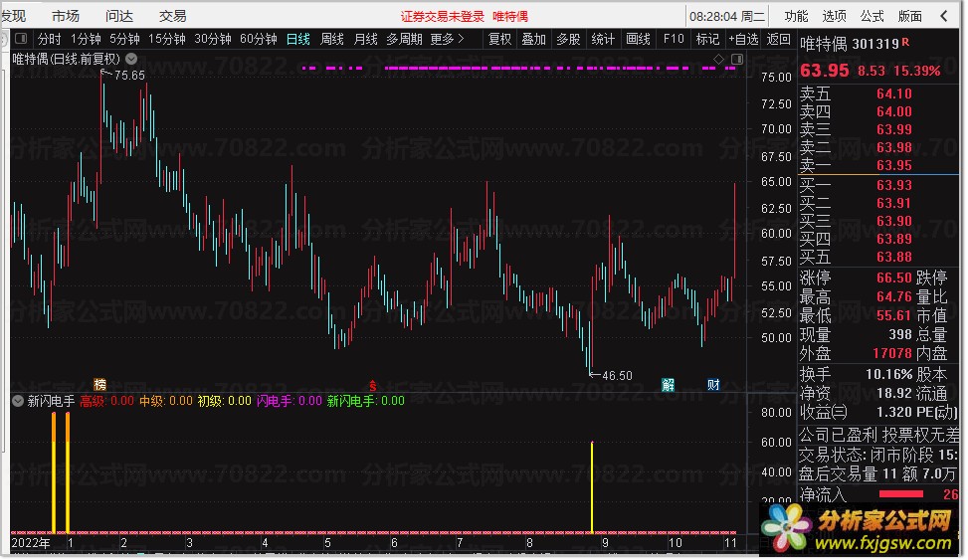This screenshot has width=968, height=560.
Task: Click the 换手 value 10.16%
Action: click(889, 375)
